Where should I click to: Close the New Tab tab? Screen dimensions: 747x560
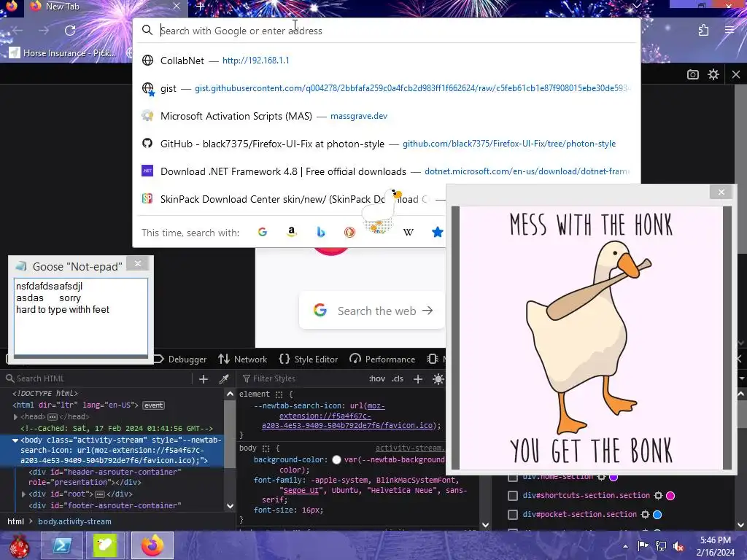177,6
